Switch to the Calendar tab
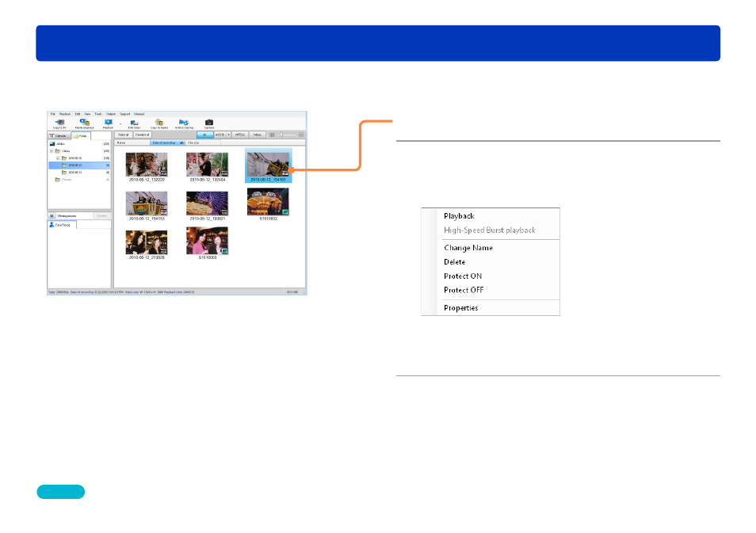 coord(59,136)
